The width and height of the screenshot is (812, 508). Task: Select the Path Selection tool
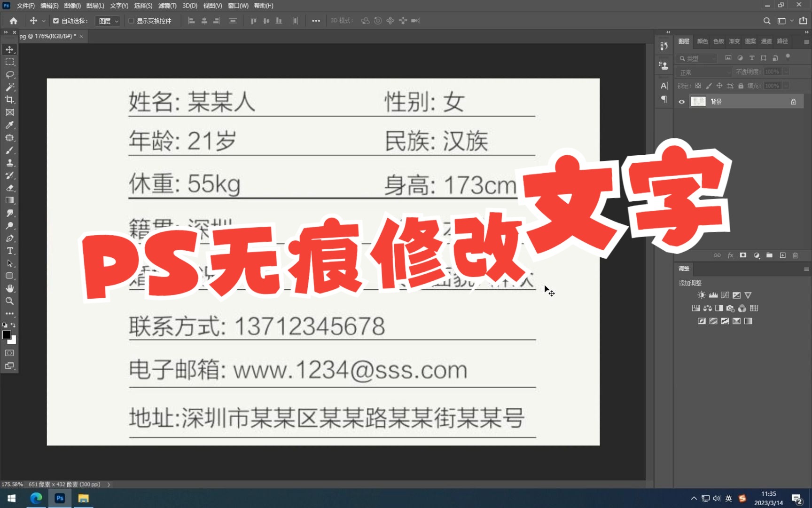9,263
